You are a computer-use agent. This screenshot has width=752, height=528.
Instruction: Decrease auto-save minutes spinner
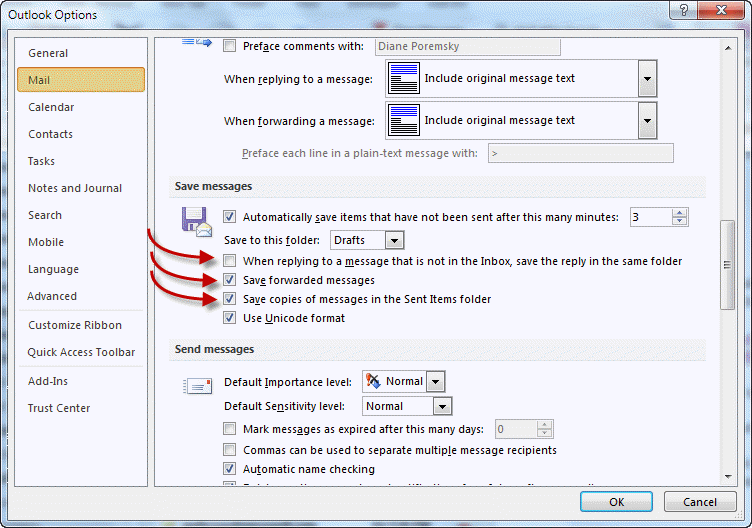679,221
